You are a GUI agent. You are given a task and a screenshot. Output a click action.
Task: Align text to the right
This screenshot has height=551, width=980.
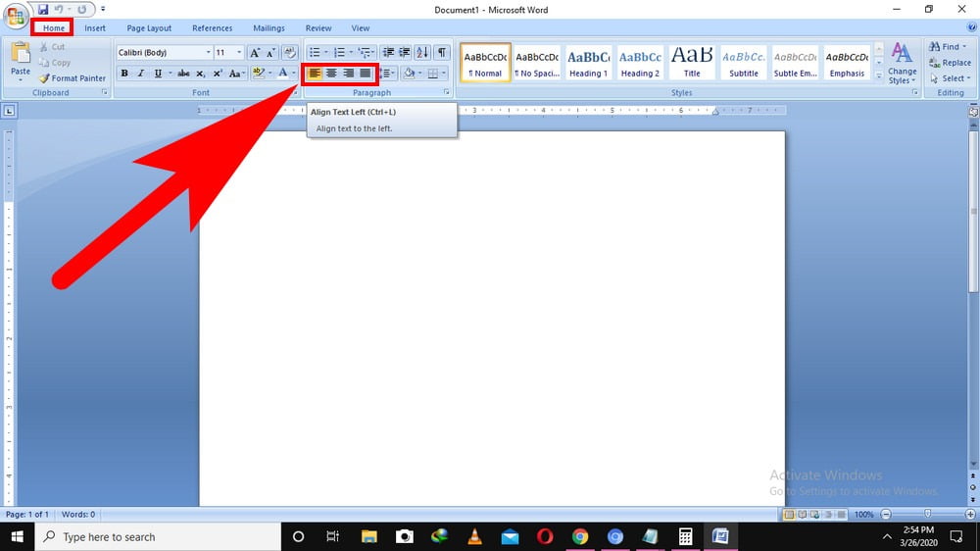(348, 74)
